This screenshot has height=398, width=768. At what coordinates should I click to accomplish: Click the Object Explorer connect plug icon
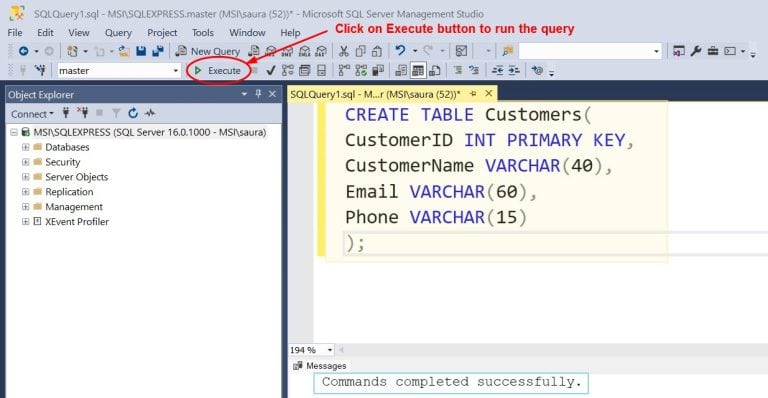[66, 114]
